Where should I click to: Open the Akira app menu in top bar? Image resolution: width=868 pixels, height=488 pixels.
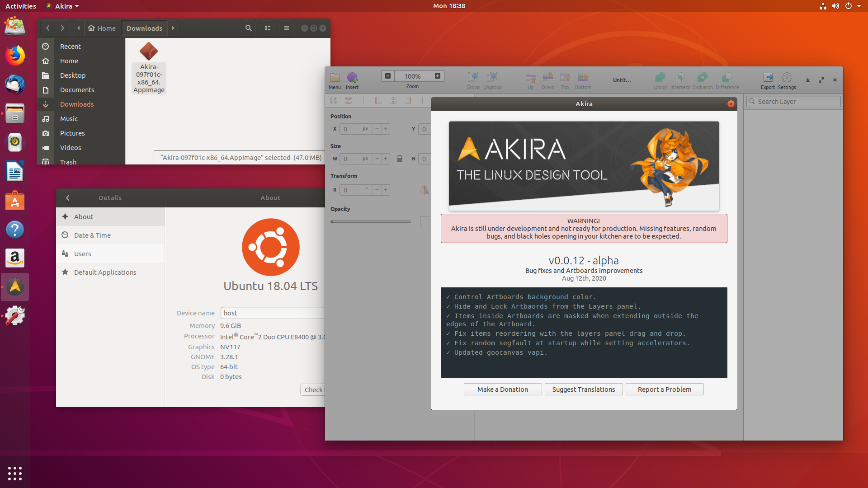click(x=63, y=6)
